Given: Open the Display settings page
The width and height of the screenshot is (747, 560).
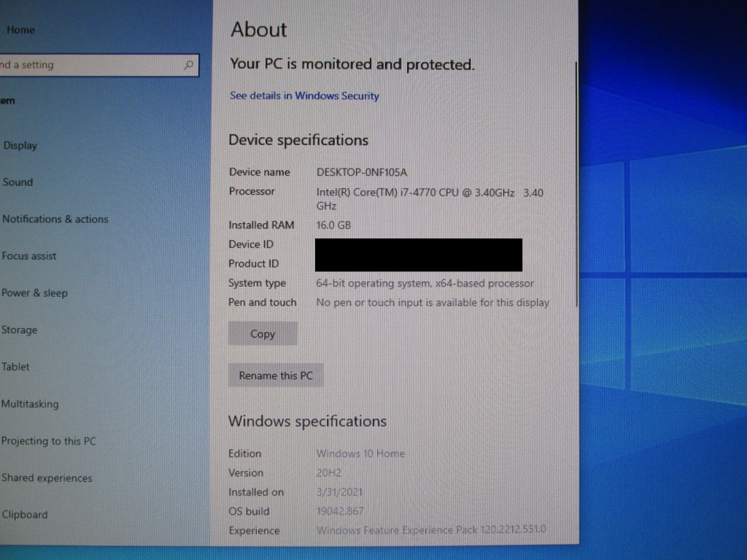Looking at the screenshot, I should tap(20, 145).
